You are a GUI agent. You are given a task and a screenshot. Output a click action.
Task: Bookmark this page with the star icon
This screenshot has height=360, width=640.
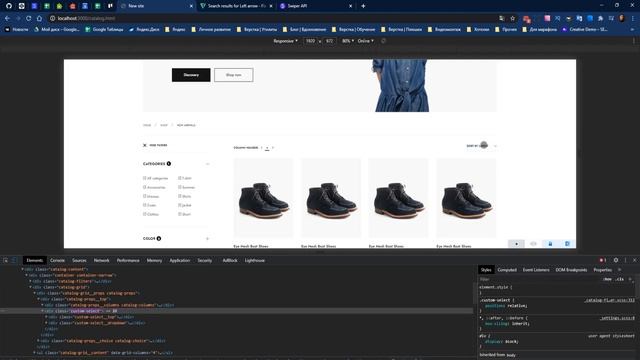click(513, 18)
